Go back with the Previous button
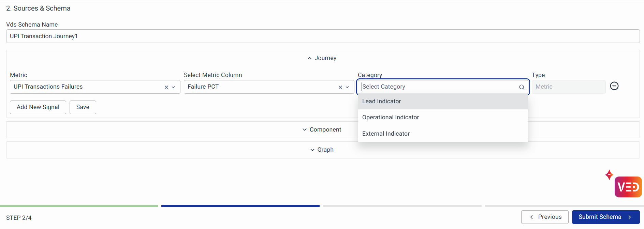This screenshot has width=644, height=229. click(x=545, y=217)
